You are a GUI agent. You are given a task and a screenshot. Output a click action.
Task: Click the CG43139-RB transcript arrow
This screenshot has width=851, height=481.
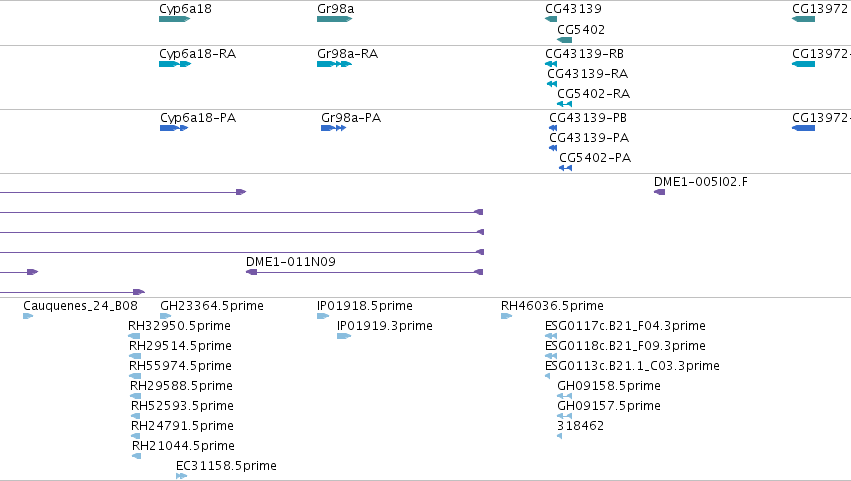pyautogui.click(x=551, y=64)
